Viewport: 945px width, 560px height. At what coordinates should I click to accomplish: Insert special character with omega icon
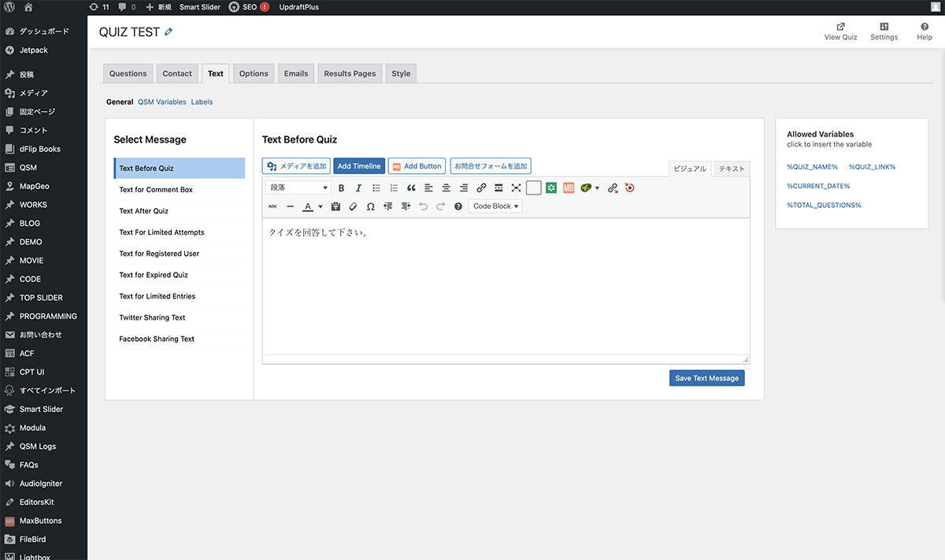(371, 206)
